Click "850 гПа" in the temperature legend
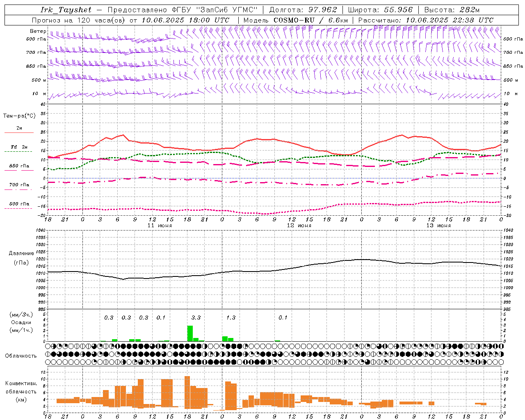The height and width of the screenshot is (420, 525). pyautogui.click(x=19, y=166)
